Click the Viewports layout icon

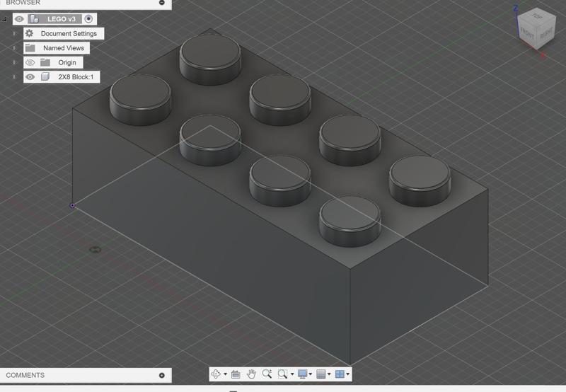tap(340, 374)
